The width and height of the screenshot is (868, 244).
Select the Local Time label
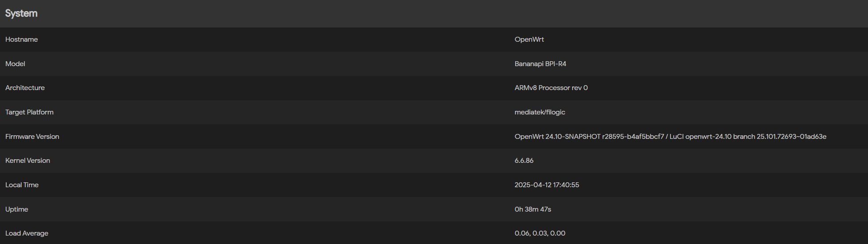click(22, 185)
